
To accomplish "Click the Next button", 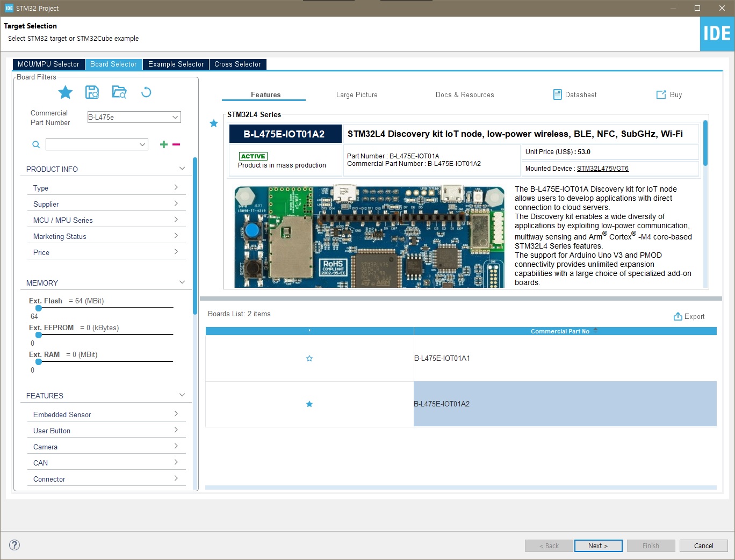I will point(598,546).
